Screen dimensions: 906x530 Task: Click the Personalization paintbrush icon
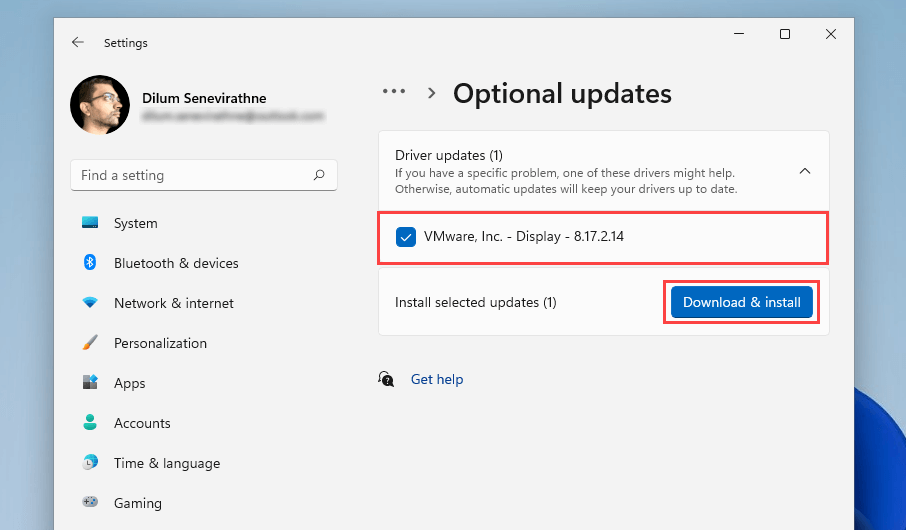[90, 343]
